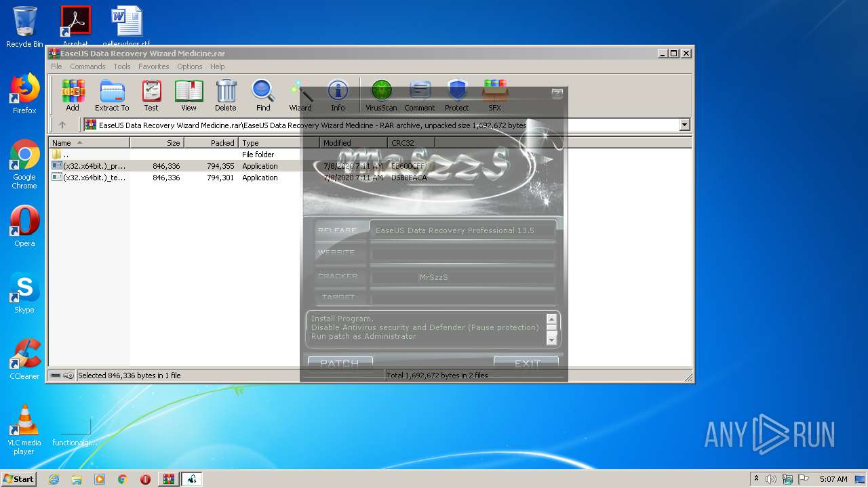
Task: Open the Favorites menu
Action: [154, 66]
